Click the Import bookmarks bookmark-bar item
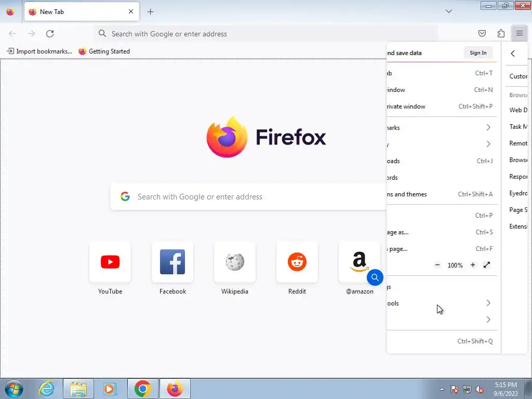Image resolution: width=532 pixels, height=399 pixels. coord(39,51)
